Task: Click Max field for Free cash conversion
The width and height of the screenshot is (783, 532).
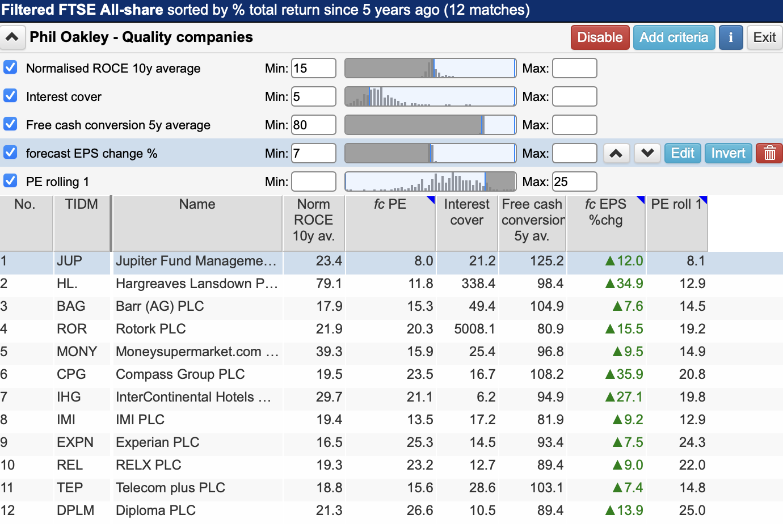Action: click(575, 125)
